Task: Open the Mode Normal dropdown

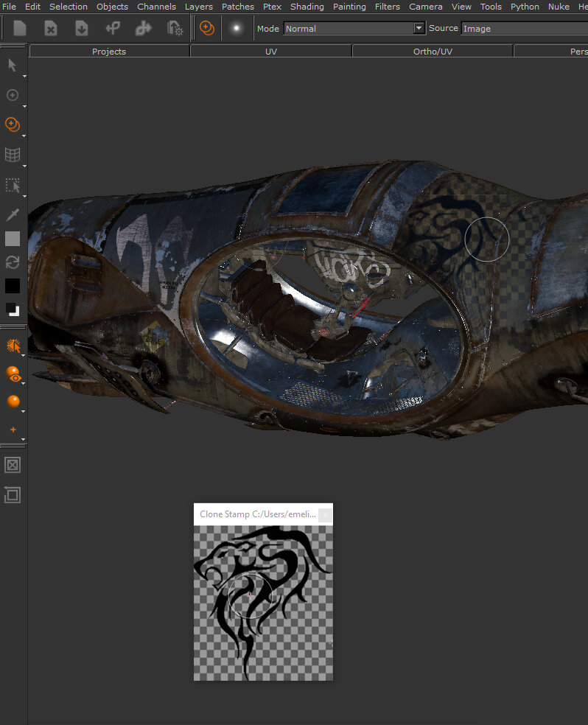Action: click(x=354, y=29)
